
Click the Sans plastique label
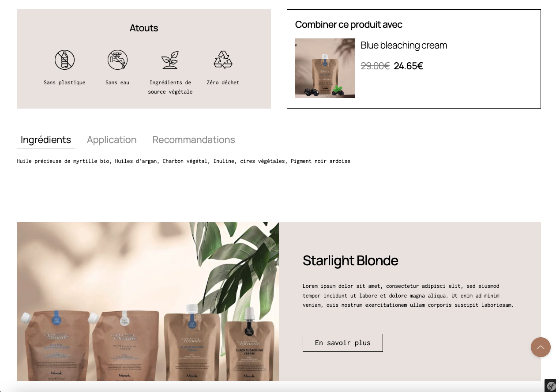coord(64,83)
